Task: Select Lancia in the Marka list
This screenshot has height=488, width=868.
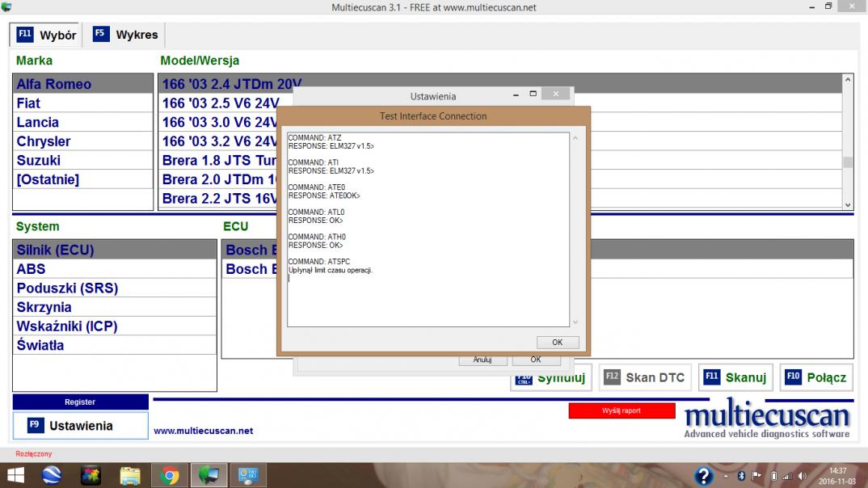Action: point(83,122)
